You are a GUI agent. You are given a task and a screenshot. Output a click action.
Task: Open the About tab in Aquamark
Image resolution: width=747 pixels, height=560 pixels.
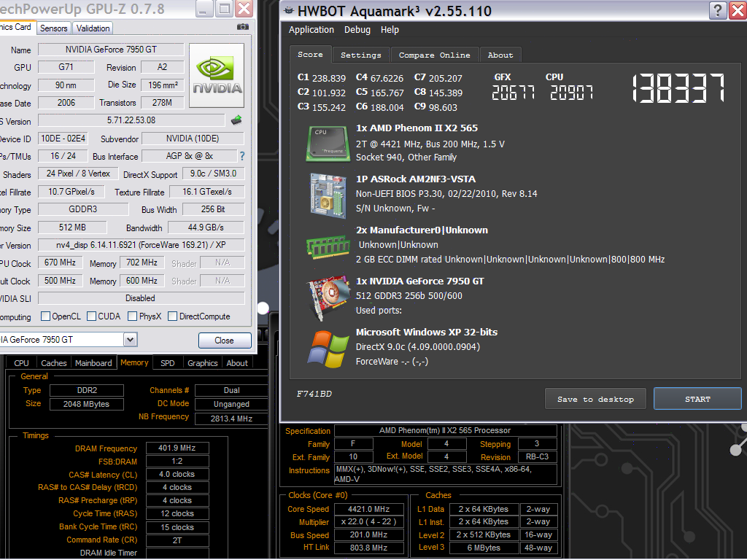coord(500,55)
